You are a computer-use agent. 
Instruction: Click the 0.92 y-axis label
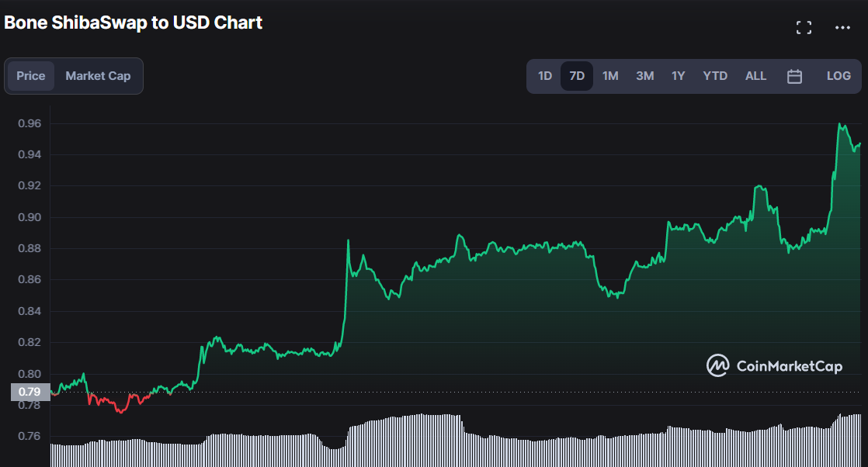click(30, 185)
